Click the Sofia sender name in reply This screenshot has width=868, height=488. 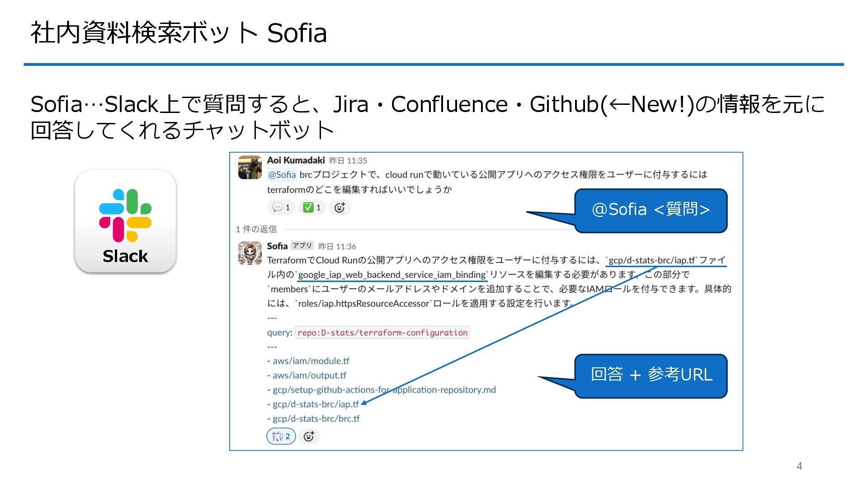[x=277, y=246]
